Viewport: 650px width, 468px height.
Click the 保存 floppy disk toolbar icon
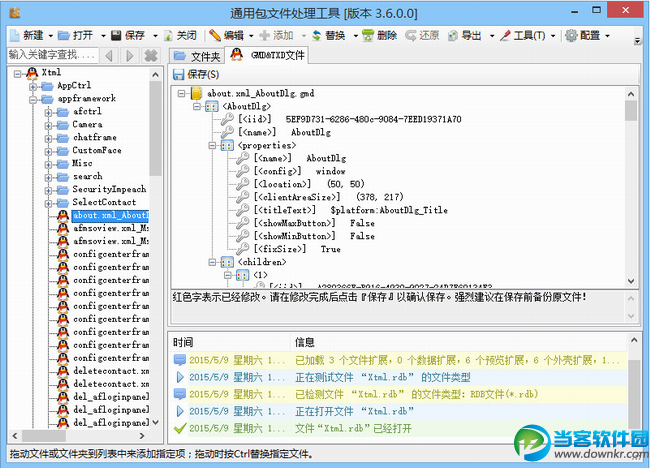point(116,36)
